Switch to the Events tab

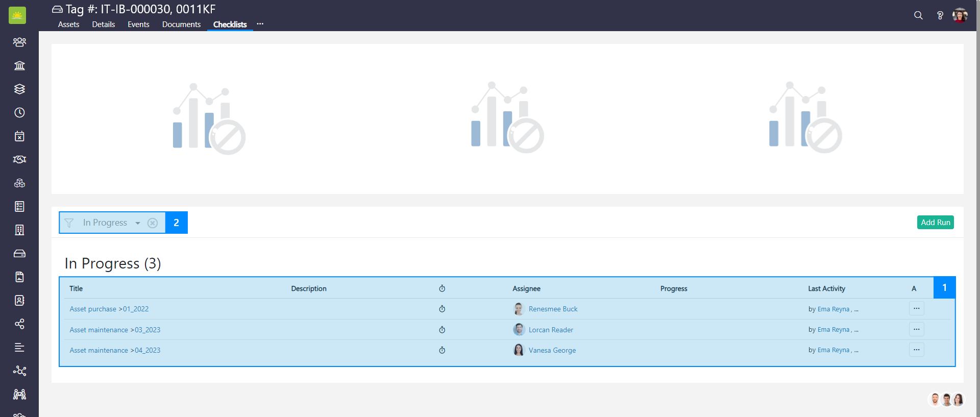(x=138, y=24)
